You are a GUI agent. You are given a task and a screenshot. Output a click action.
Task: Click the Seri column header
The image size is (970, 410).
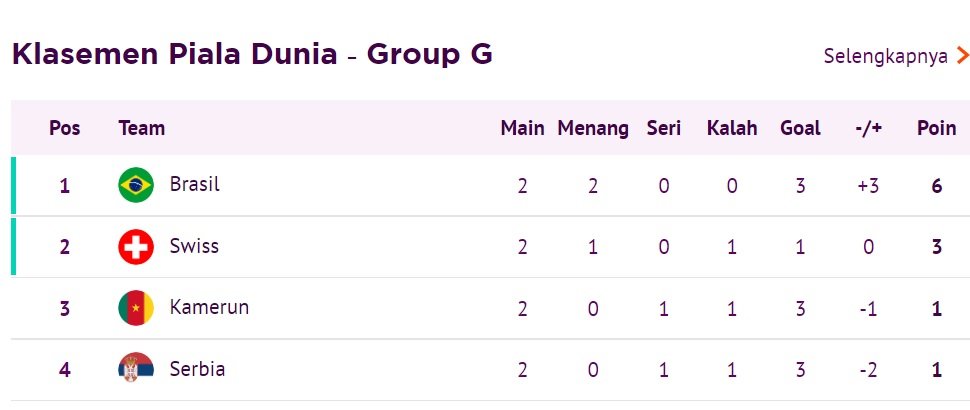(x=664, y=128)
